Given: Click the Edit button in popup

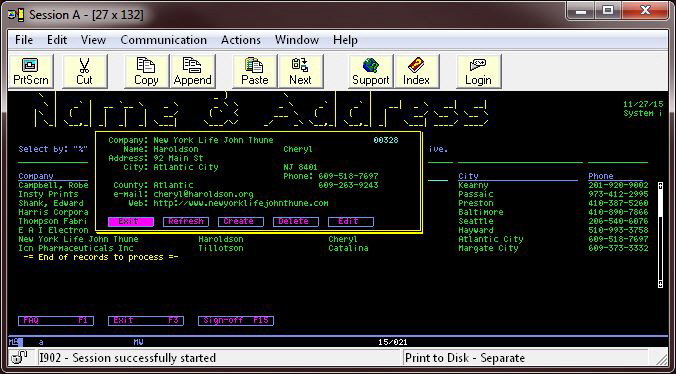Looking at the screenshot, I should 351,221.
